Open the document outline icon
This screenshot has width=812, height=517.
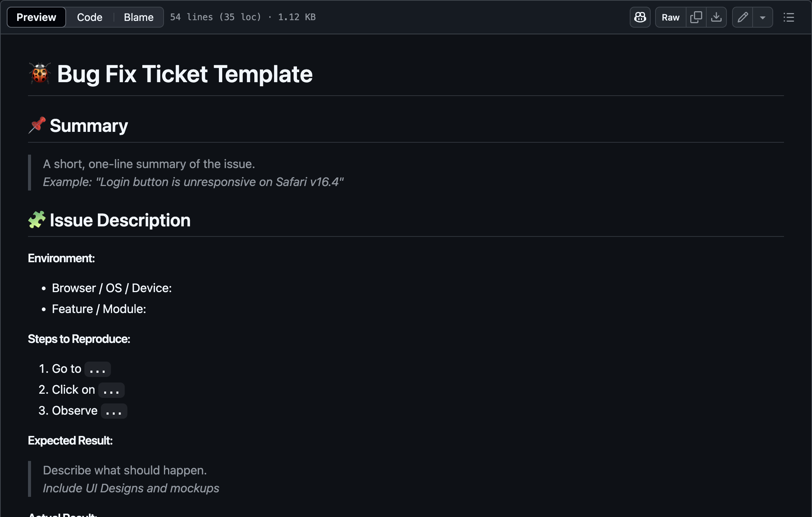click(x=789, y=17)
